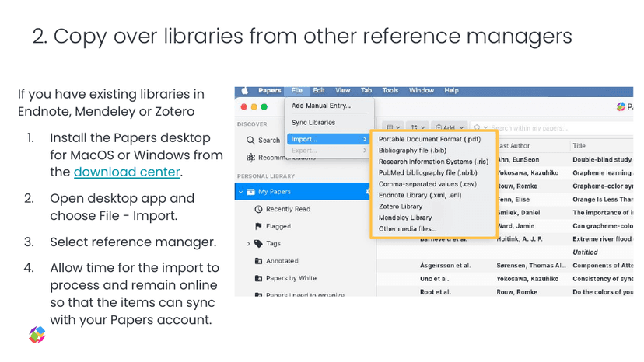Click the My Papers library box icon

(250, 192)
